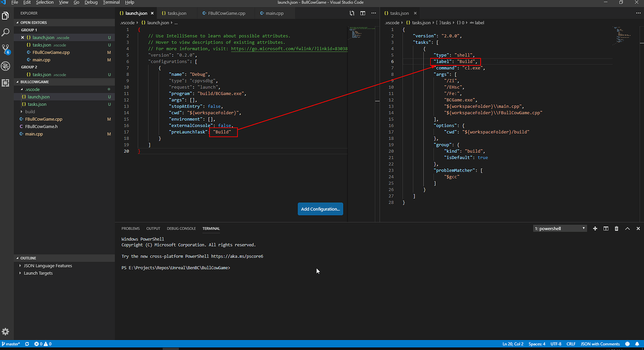Toggle the notifications bell in the status bar

[x=637, y=344]
